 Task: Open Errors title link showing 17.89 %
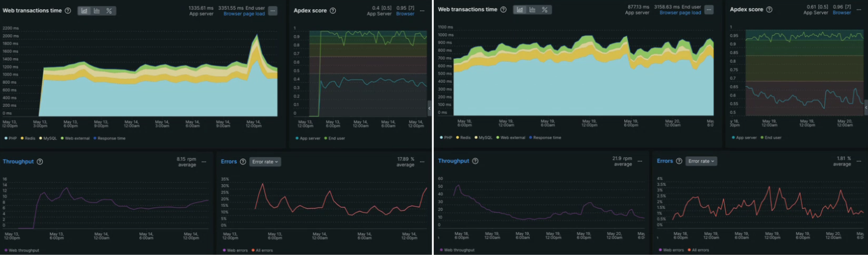point(229,162)
